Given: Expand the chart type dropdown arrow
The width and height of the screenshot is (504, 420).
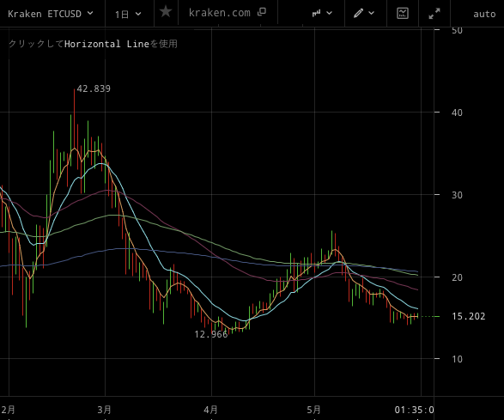Looking at the screenshot, I should coord(330,13).
